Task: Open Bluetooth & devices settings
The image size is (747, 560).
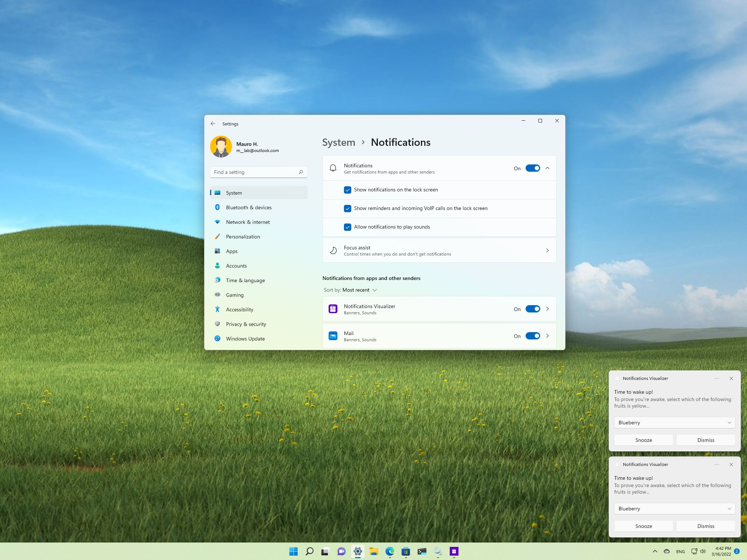Action: point(248,207)
